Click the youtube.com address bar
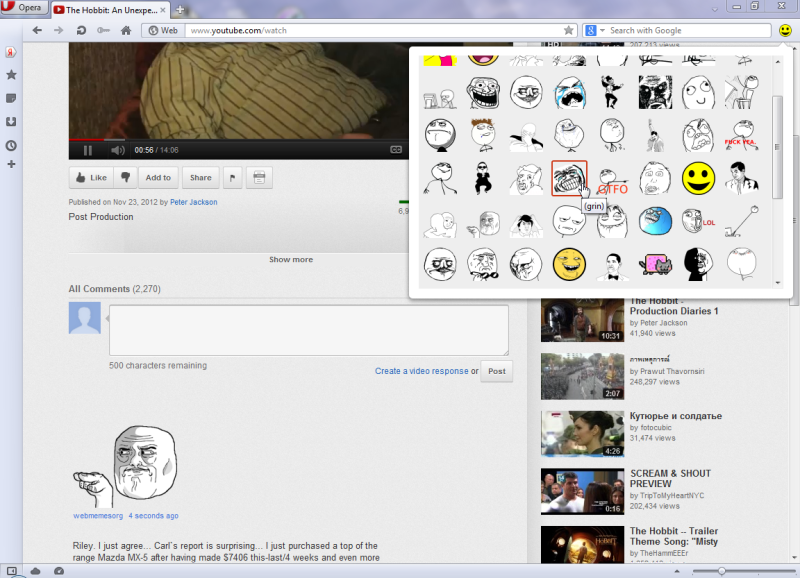The height and width of the screenshot is (578, 800). pos(375,31)
